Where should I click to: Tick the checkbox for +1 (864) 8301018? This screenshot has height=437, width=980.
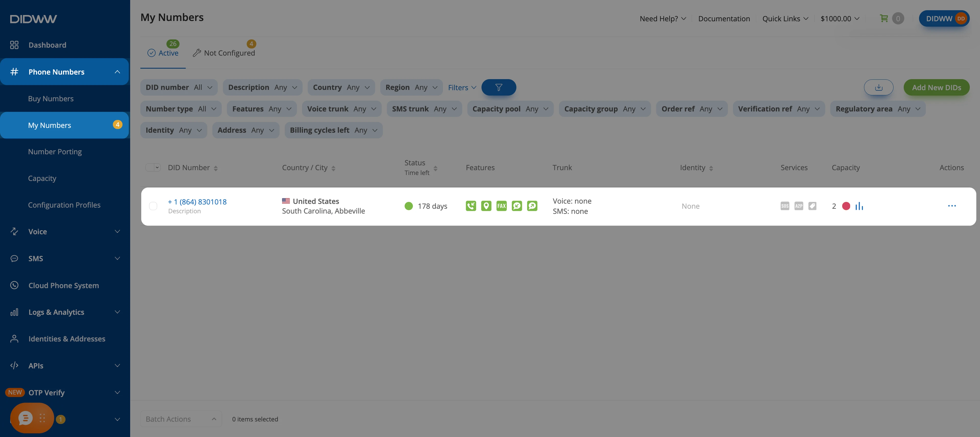point(153,206)
